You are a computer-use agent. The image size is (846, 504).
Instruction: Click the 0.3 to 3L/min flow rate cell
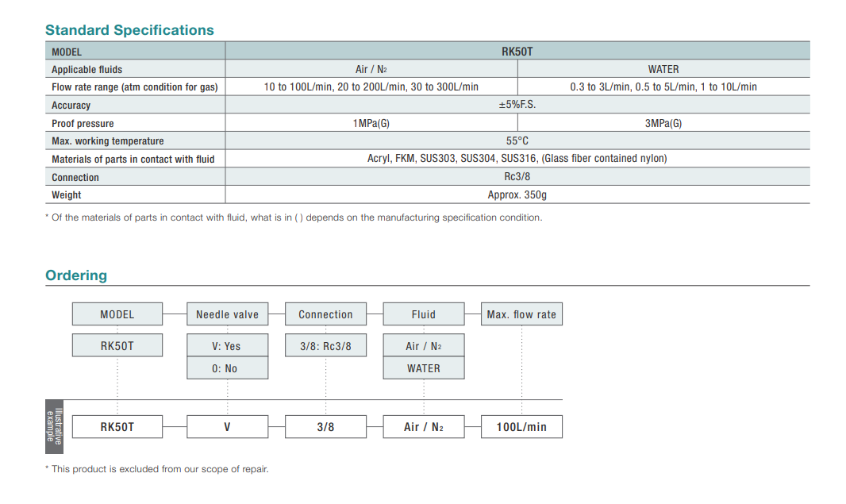[663, 87]
